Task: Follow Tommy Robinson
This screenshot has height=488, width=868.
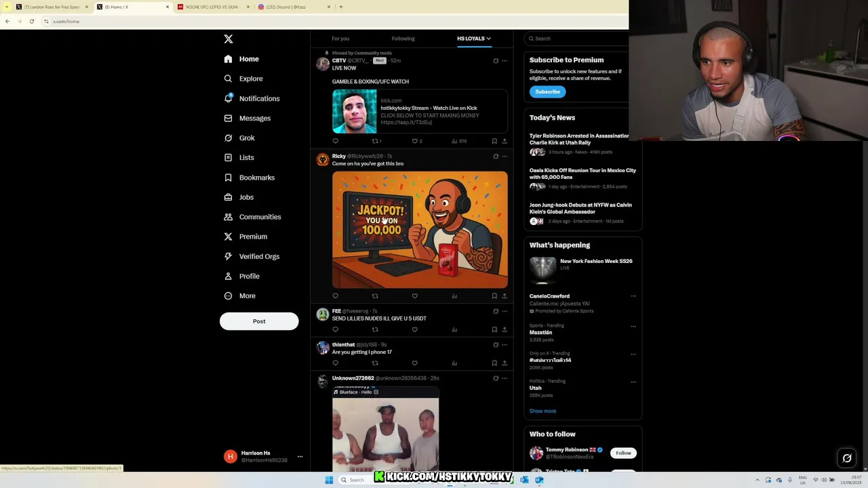Action: [x=623, y=453]
